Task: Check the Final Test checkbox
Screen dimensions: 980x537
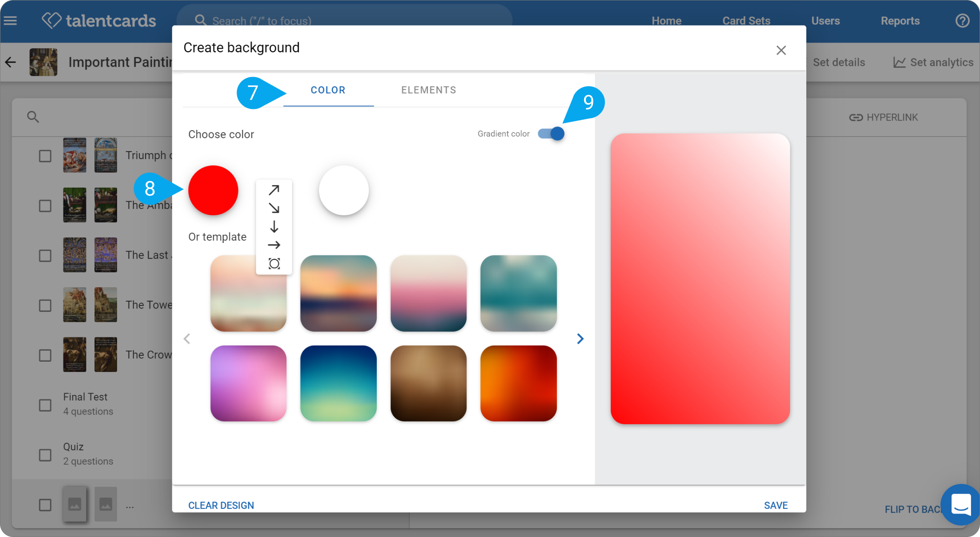Action: pos(45,405)
